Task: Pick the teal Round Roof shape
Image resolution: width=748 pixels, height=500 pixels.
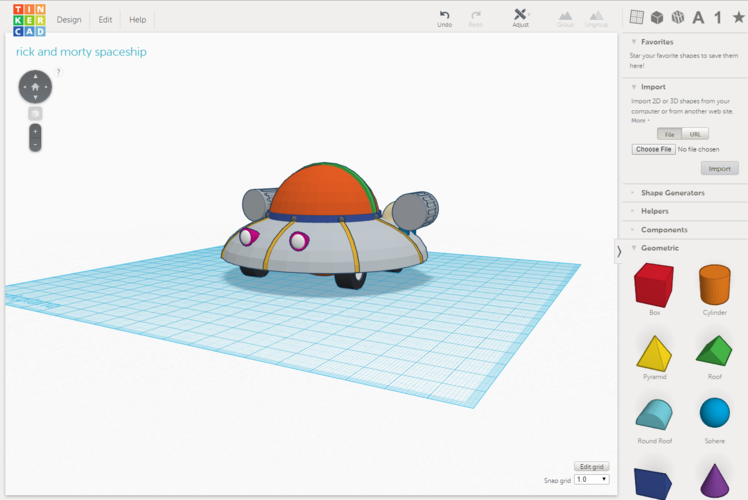Action: tap(654, 415)
